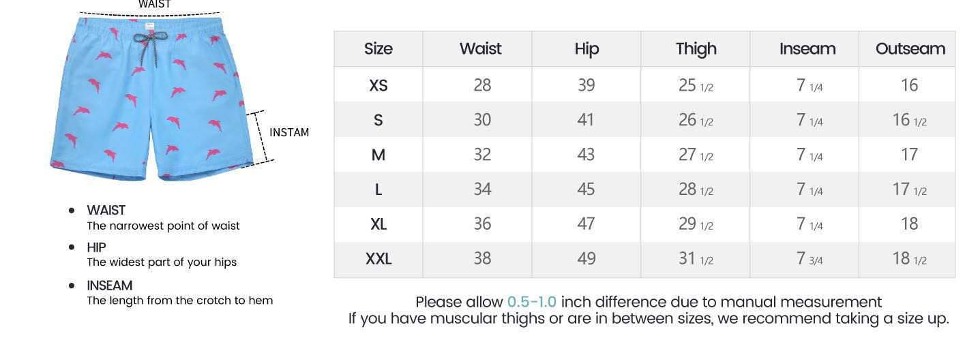Select the M size row label
This screenshot has height=349, width=980.
coord(378,155)
